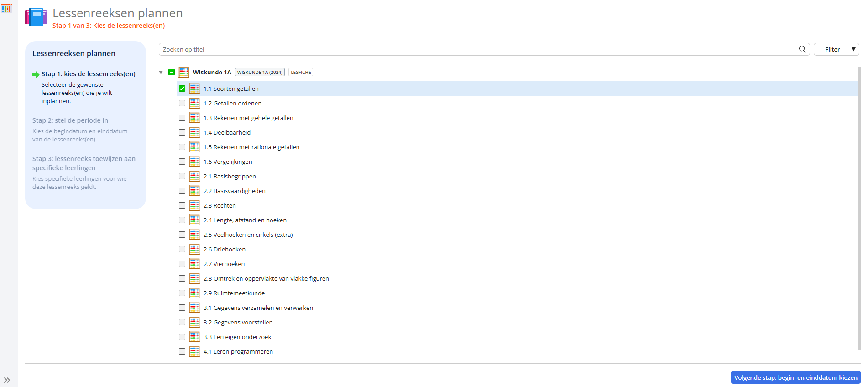This screenshot has width=868, height=387.
Task: Click the abacus icon next to 1.4 Deelbaarheid
Action: point(194,132)
